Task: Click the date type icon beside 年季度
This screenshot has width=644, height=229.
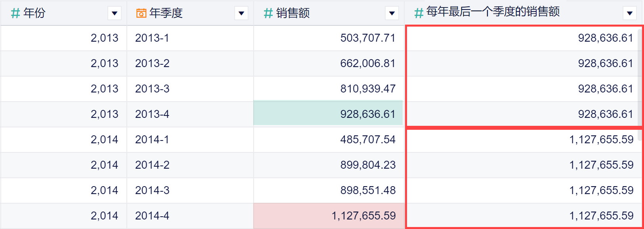Action: (x=141, y=13)
